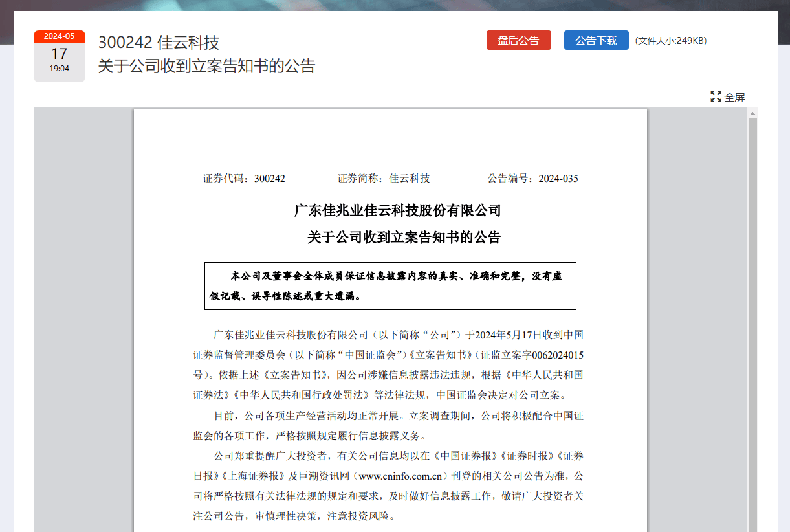Image resolution: width=790 pixels, height=532 pixels.
Task: Click the date badge 2024-05 17
Action: click(60, 56)
